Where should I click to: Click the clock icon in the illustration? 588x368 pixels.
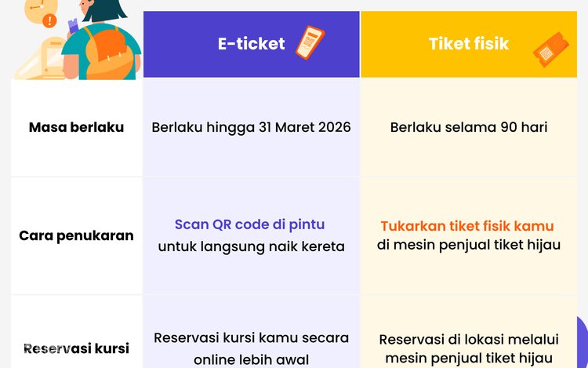click(37, 8)
